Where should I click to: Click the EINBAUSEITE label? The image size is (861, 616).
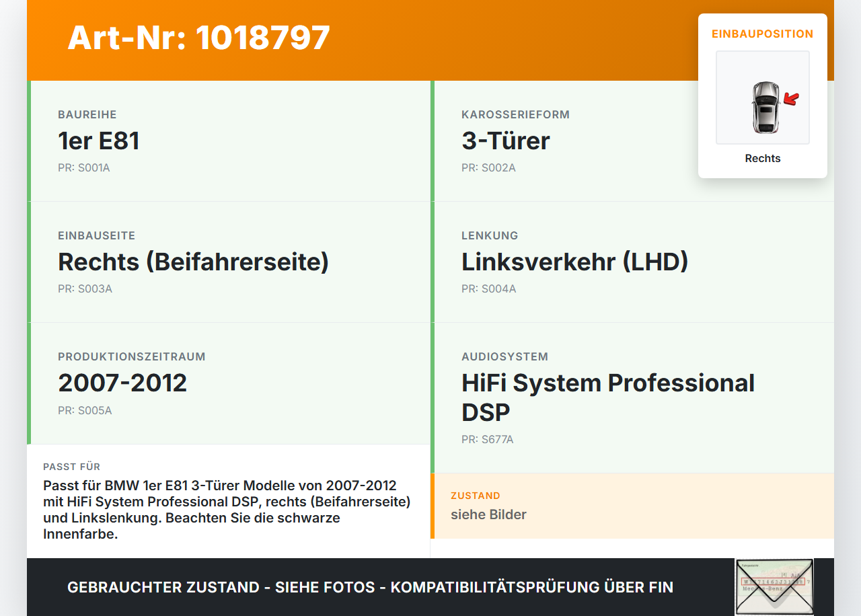click(97, 235)
